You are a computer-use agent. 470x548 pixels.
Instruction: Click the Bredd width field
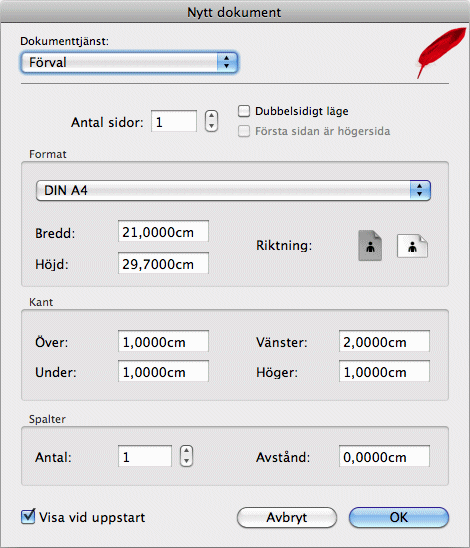(x=164, y=231)
